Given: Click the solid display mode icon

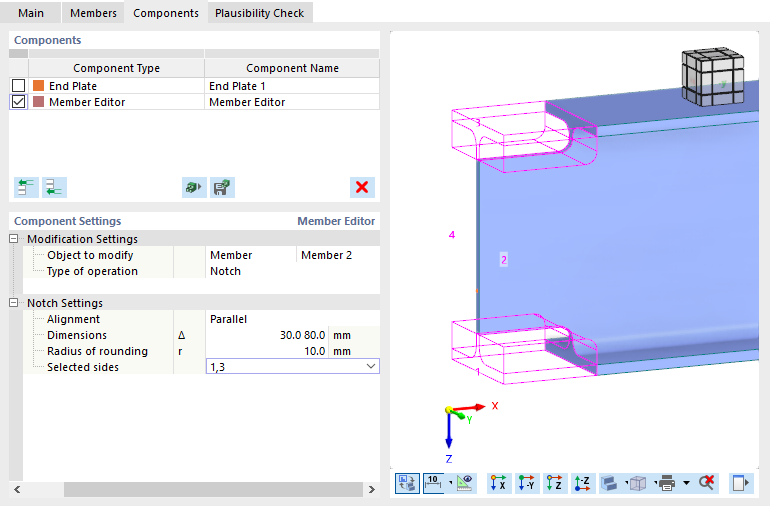Looking at the screenshot, I should click(x=609, y=483).
